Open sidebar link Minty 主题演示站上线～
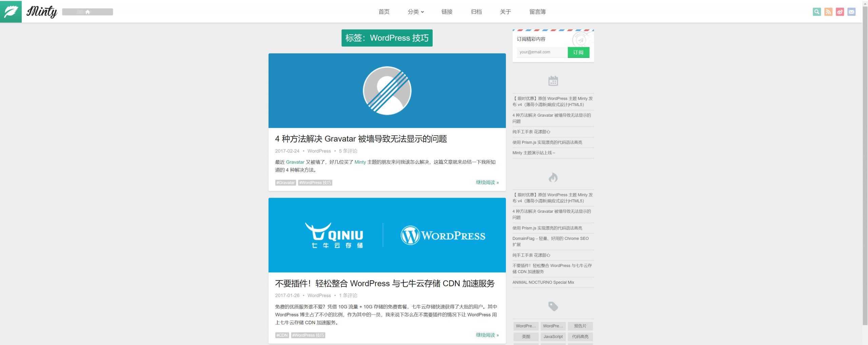The image size is (868, 345). [534, 153]
